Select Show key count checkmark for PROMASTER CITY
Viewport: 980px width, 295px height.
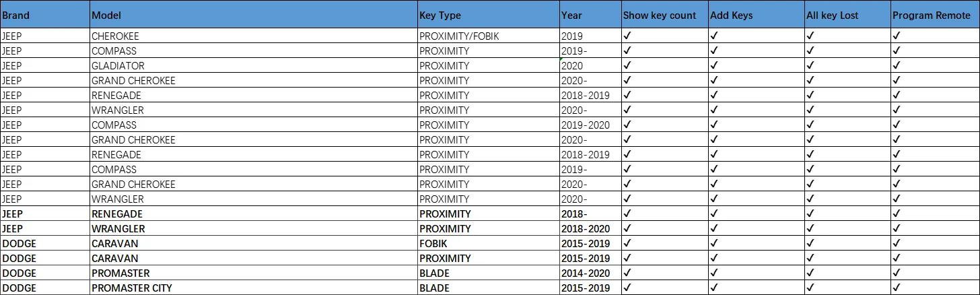coord(627,288)
